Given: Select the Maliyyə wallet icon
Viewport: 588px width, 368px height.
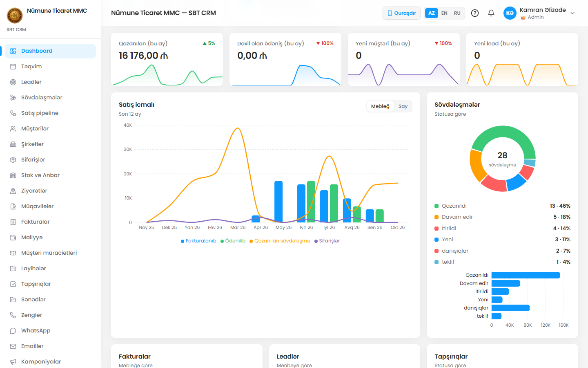Looking at the screenshot, I should [x=13, y=238].
